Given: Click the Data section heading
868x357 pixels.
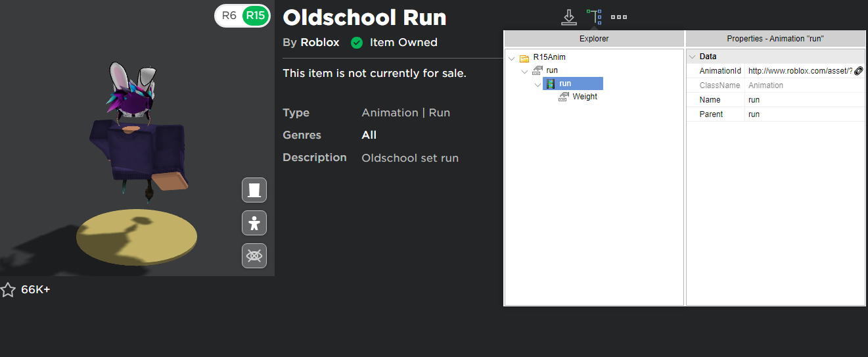Looking at the screenshot, I should 708,57.
